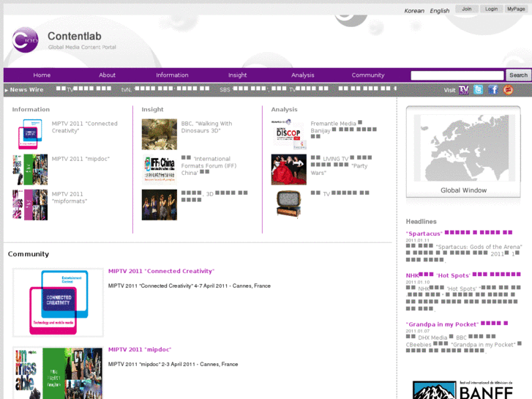Click the Join button

point(467,10)
